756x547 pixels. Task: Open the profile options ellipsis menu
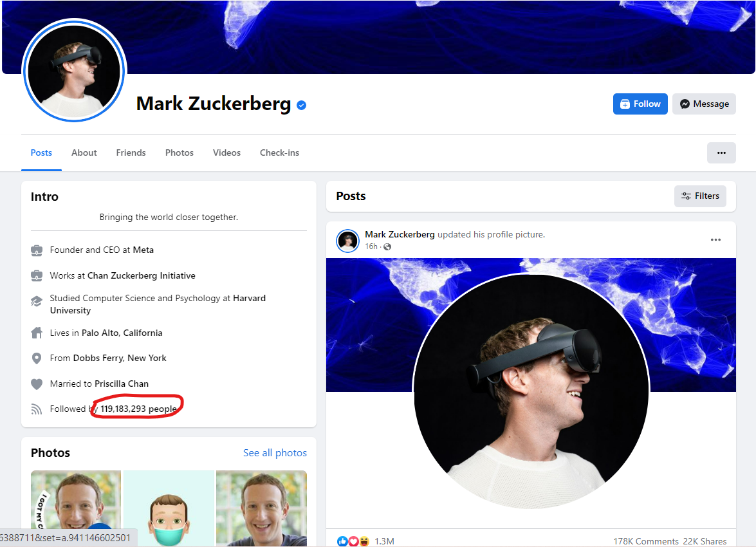pyautogui.click(x=721, y=153)
